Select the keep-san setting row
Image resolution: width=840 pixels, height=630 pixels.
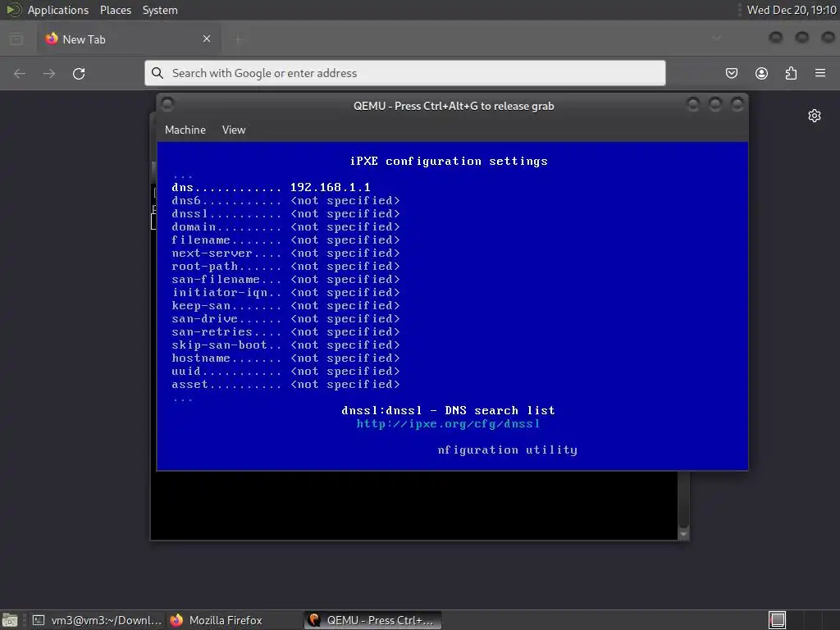pyautogui.click(x=285, y=305)
